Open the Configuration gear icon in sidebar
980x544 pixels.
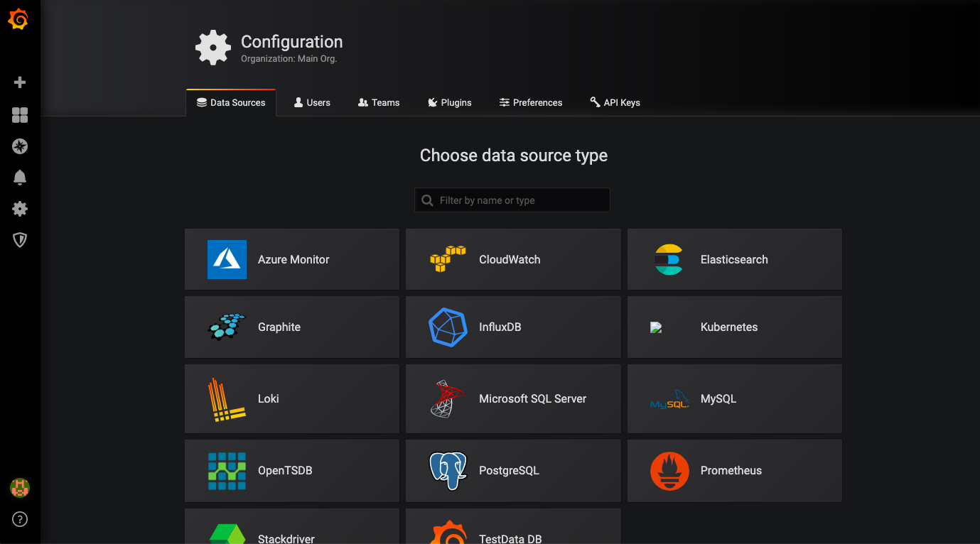[20, 209]
